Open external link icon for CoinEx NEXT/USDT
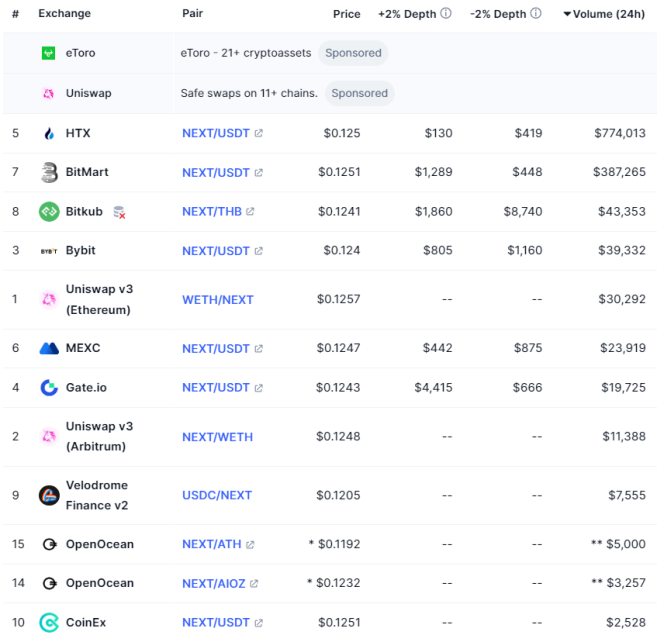Viewport: 657px width, 642px height. [259, 623]
